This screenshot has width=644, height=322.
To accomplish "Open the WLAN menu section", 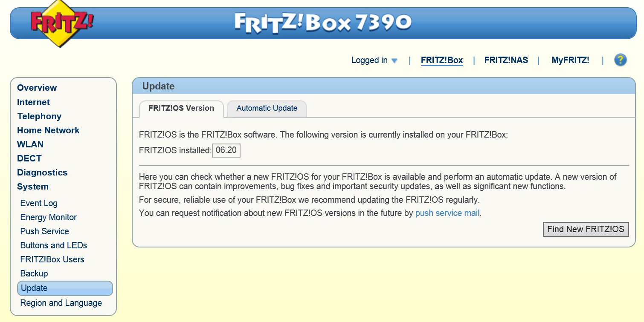I will click(x=30, y=144).
